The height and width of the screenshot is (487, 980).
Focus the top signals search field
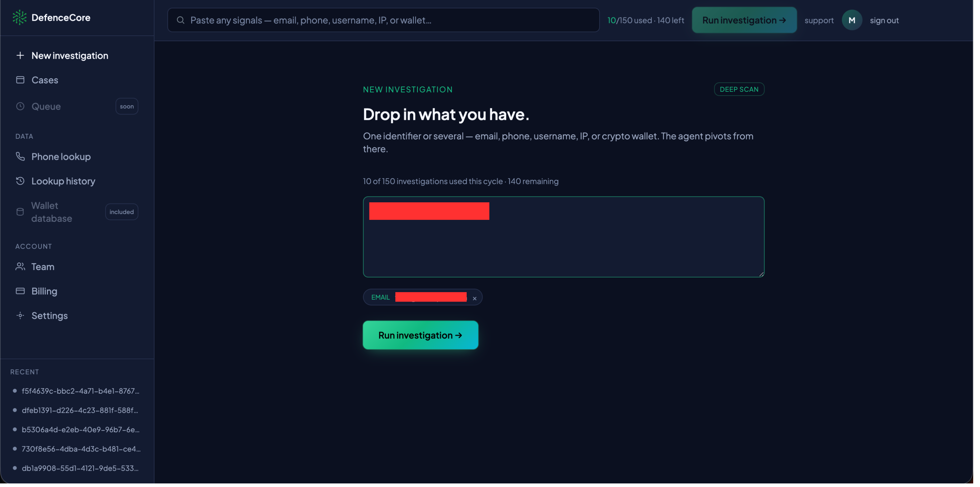386,20
